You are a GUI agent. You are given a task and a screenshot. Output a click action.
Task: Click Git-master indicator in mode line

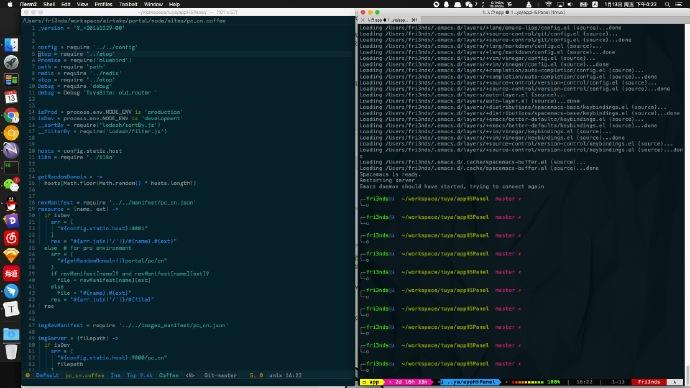[x=220, y=375]
